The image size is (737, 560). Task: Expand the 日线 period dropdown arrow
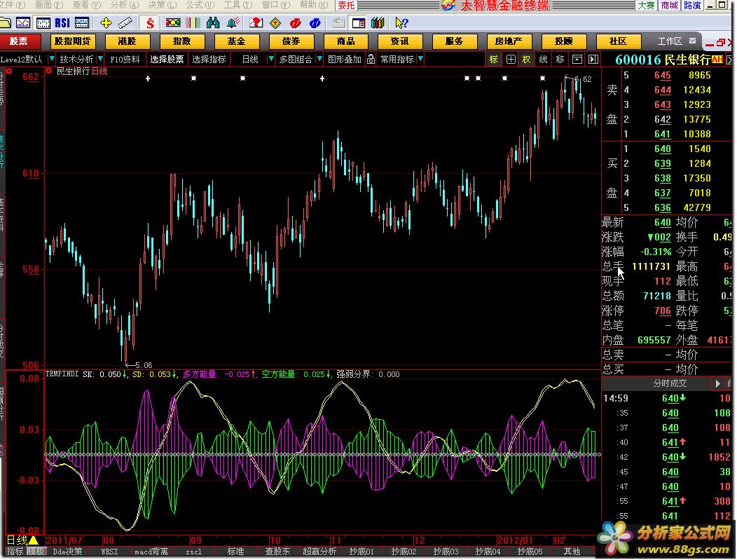[x=270, y=60]
